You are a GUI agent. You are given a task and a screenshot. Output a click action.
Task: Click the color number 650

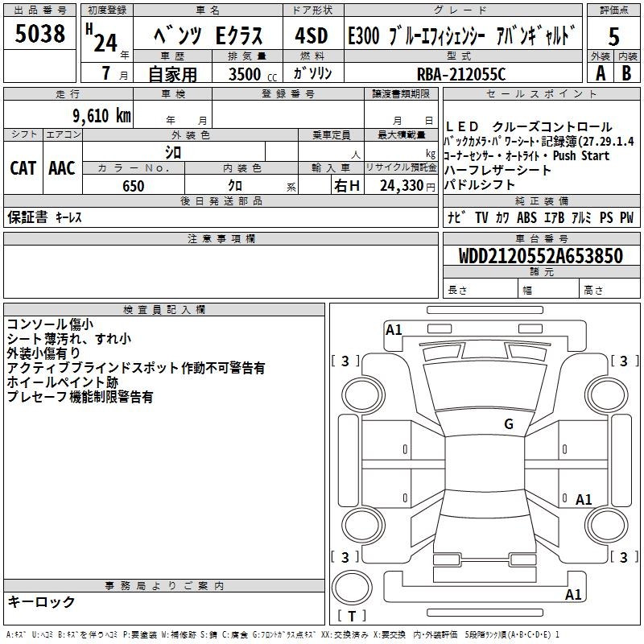point(134,186)
